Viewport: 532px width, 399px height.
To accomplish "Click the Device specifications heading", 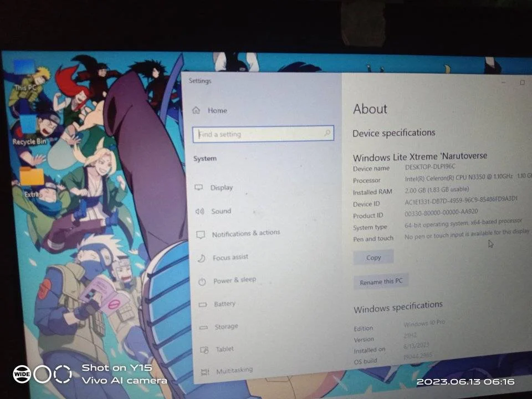I will pos(394,132).
